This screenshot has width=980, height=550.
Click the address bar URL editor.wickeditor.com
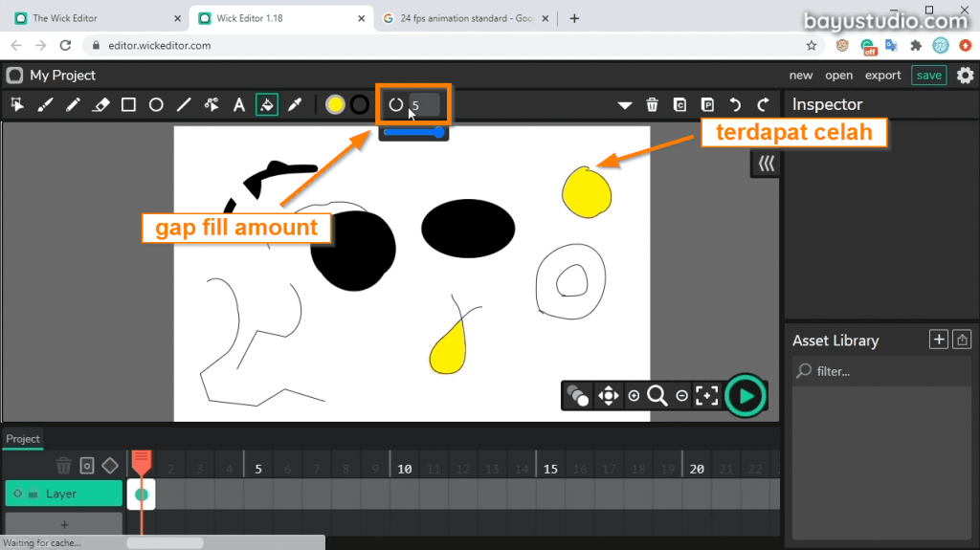160,46
